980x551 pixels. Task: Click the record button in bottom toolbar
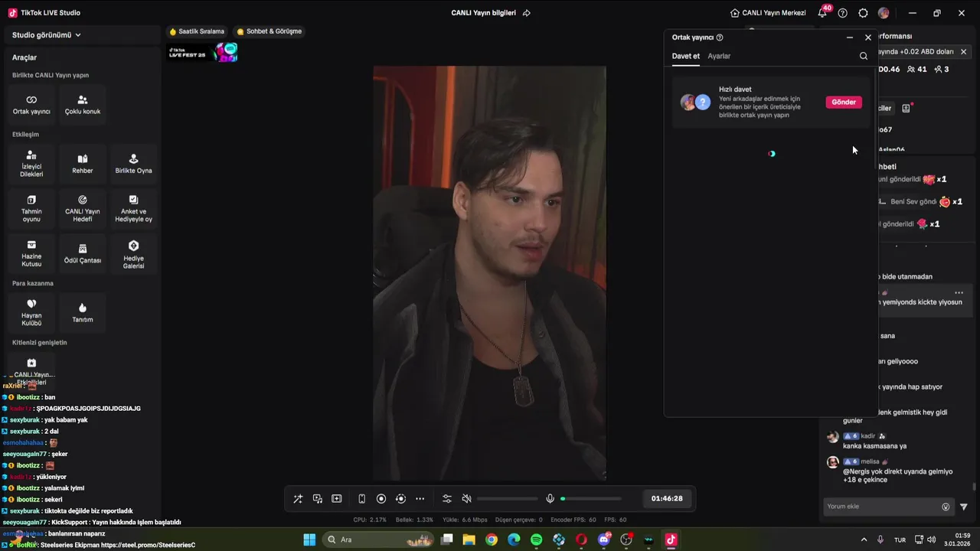[381, 499]
